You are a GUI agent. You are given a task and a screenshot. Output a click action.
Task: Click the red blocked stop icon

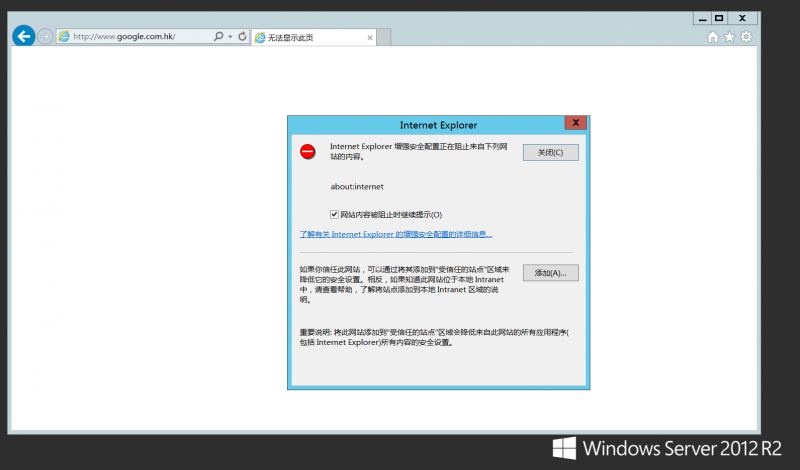click(x=308, y=152)
